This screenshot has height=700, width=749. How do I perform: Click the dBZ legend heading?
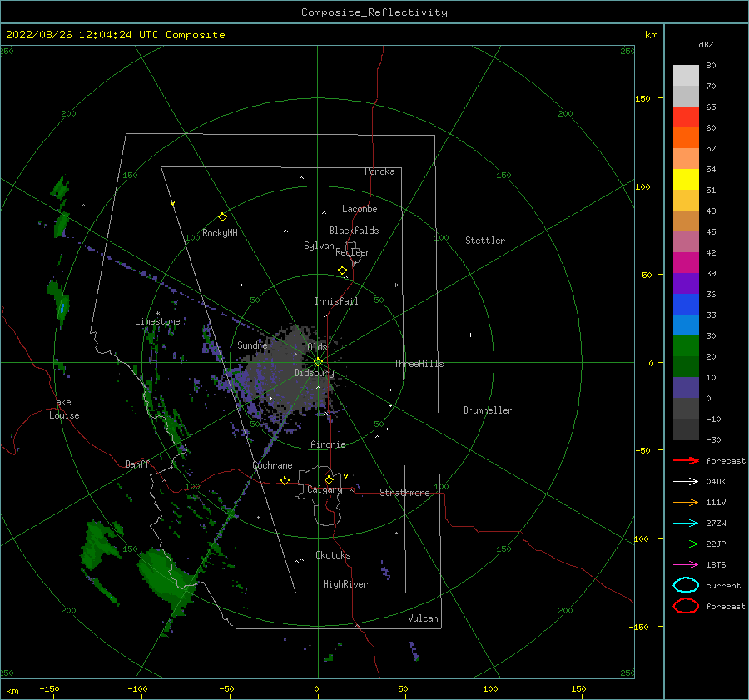(x=706, y=44)
